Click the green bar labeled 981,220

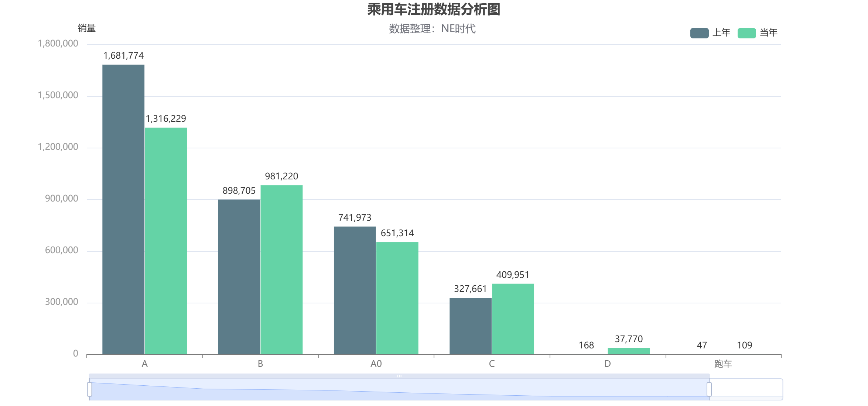point(281,270)
